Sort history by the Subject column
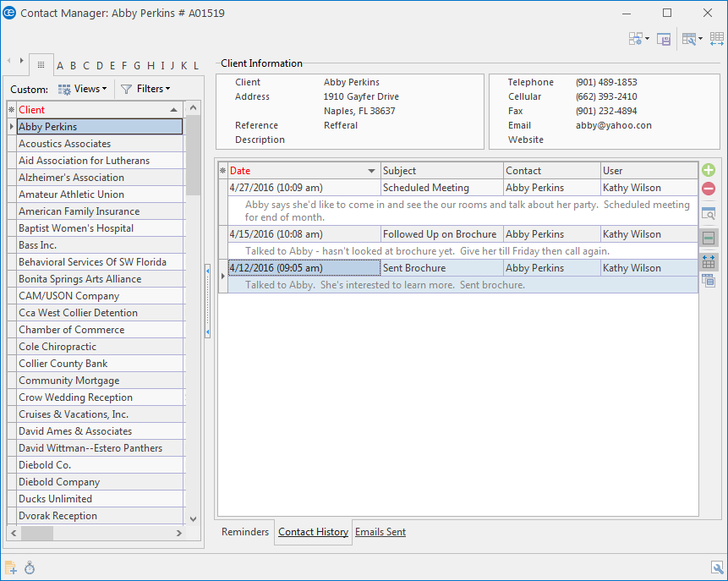This screenshot has height=581, width=728. pyautogui.click(x=442, y=171)
